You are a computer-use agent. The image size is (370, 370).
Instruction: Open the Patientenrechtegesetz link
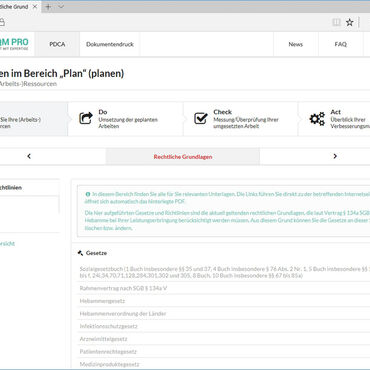point(108,351)
